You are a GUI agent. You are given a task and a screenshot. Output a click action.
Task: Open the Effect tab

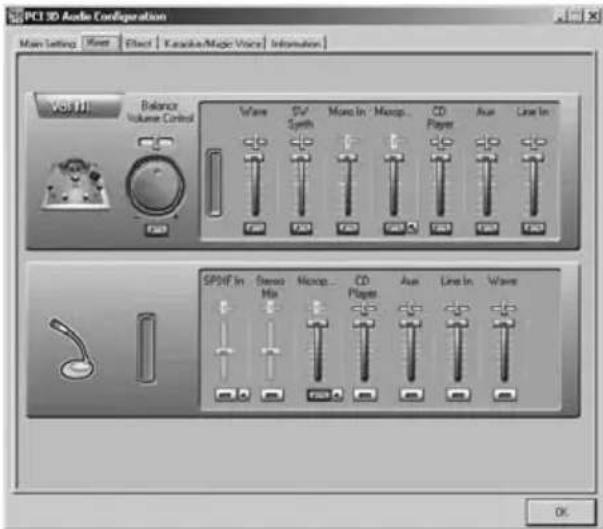click(138, 43)
